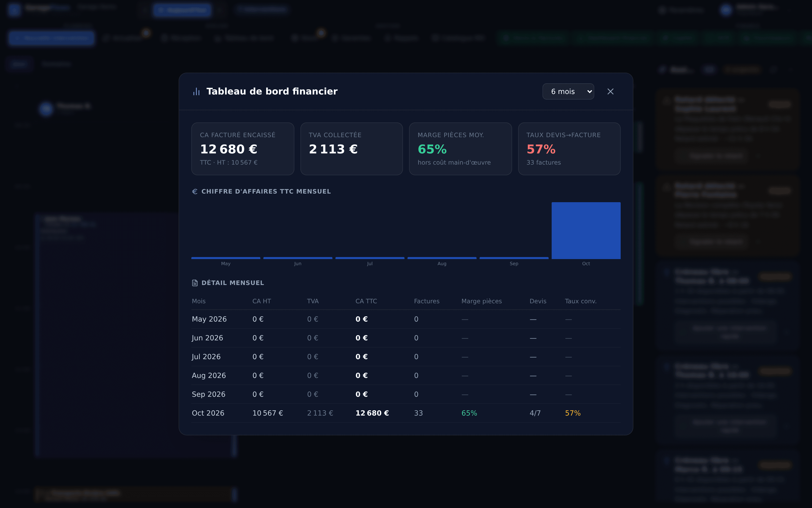812x508 pixels.
Task: Click the "33" invoices cell in Oct 2026 row
Action: [418, 413]
